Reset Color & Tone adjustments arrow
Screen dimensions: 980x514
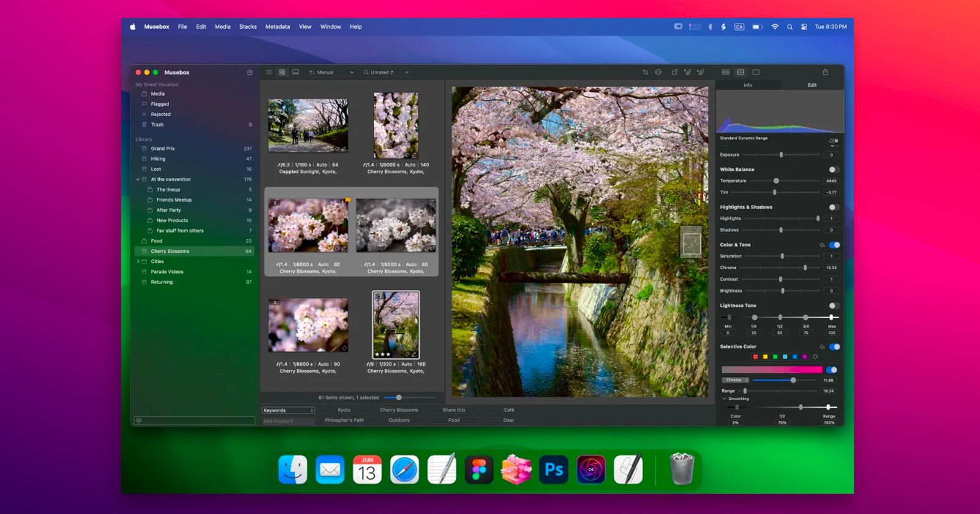(x=822, y=245)
